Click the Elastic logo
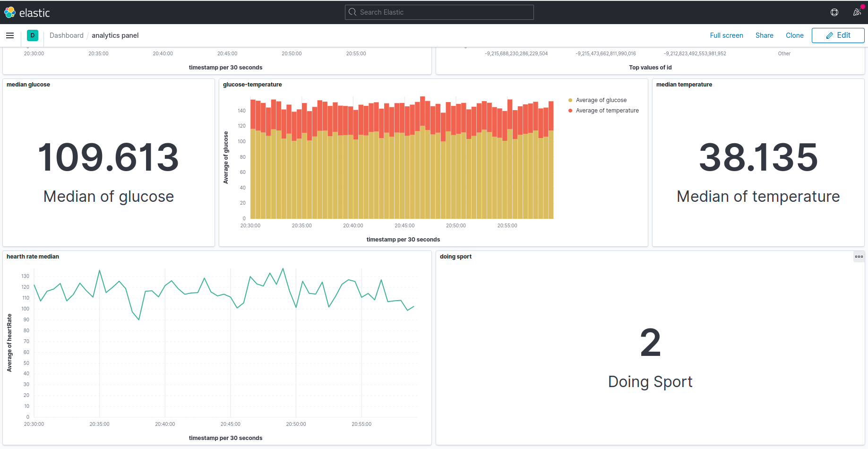The image size is (868, 449). coord(27,12)
